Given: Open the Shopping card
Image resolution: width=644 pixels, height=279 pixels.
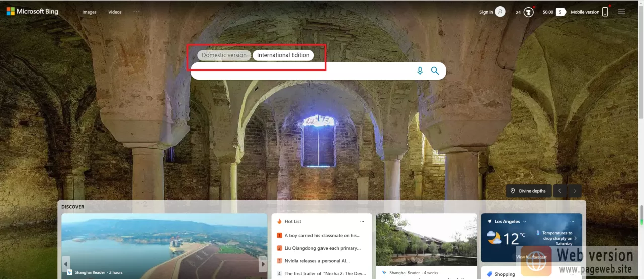Looking at the screenshot, I should pos(505,274).
